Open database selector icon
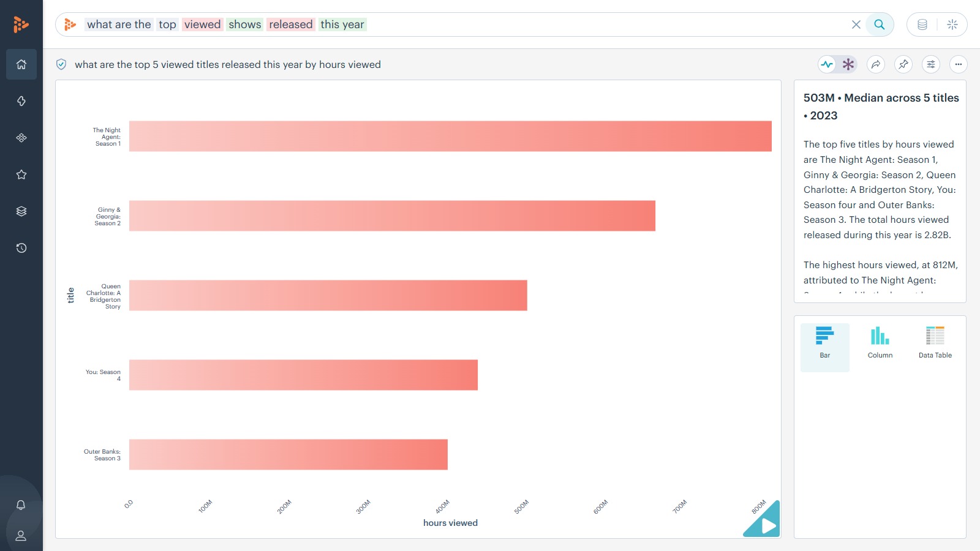Viewport: 980px width, 551px height. tap(922, 24)
